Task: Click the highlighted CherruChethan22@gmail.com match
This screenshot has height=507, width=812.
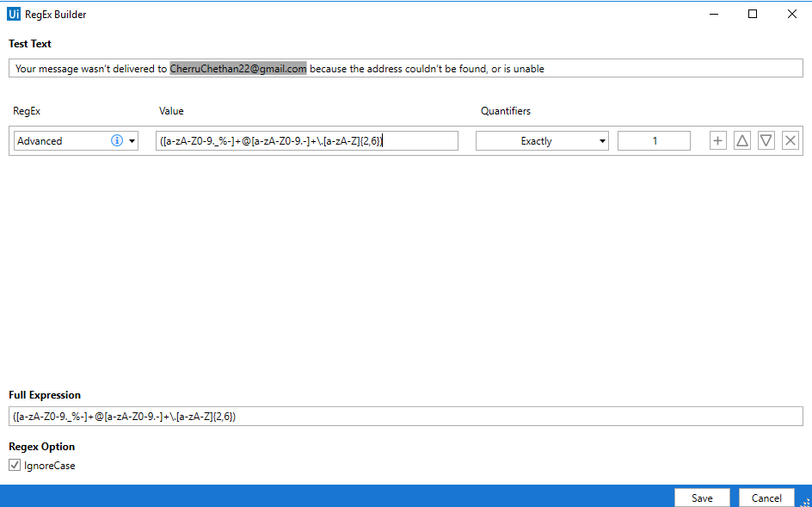Action: click(x=238, y=68)
